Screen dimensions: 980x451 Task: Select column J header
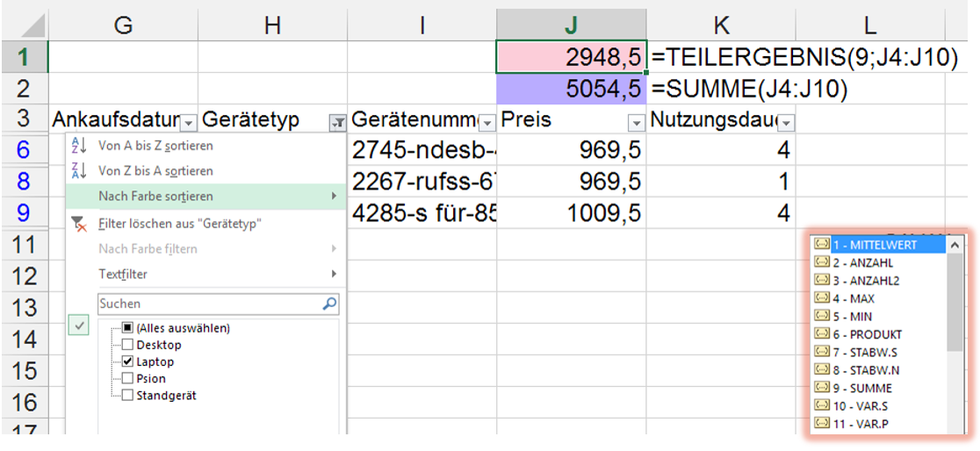tap(571, 25)
